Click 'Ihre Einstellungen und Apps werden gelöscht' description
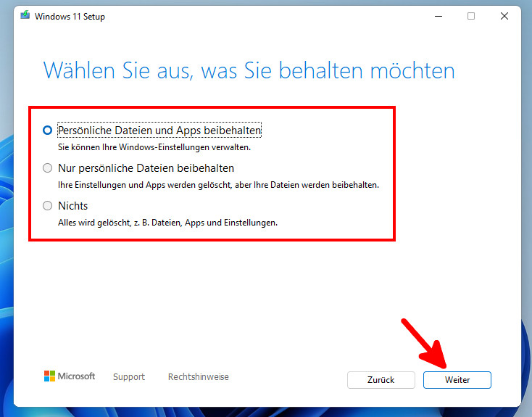532x417 pixels. [x=218, y=185]
